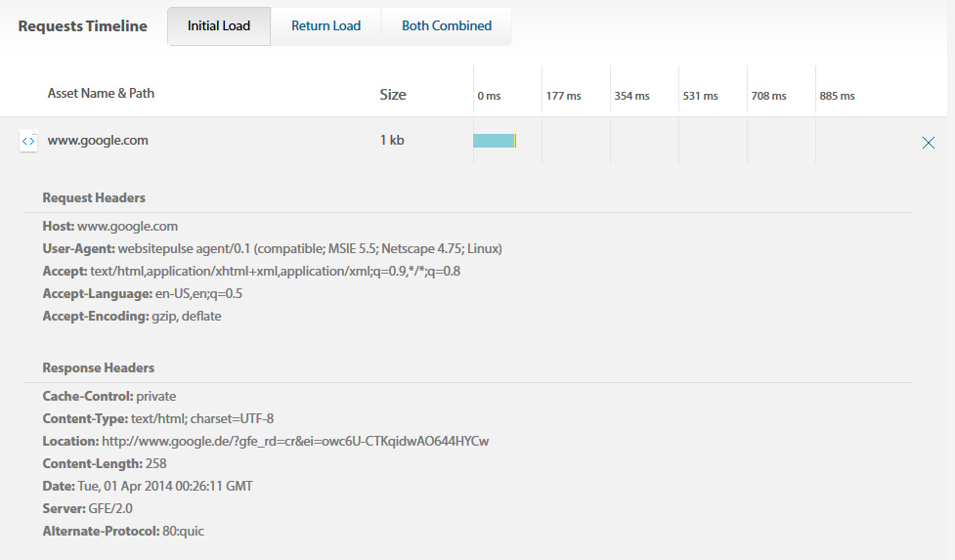Click the Response Headers heading
This screenshot has width=955, height=560.
[x=98, y=367]
